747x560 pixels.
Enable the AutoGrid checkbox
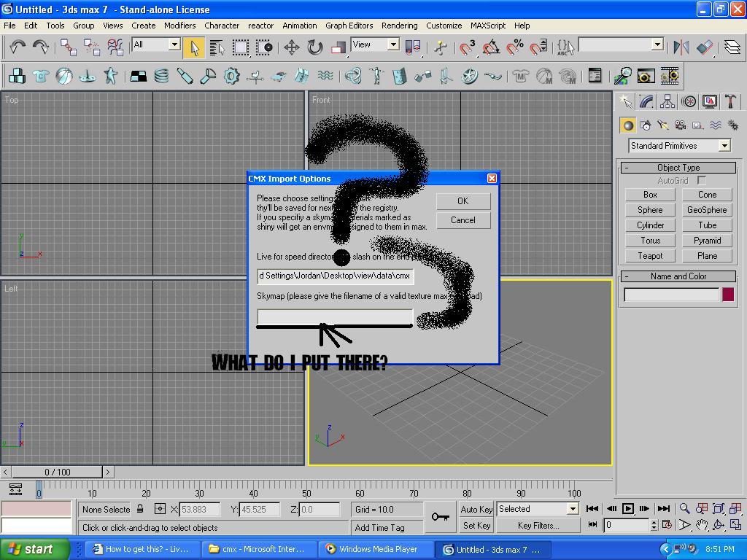701,181
